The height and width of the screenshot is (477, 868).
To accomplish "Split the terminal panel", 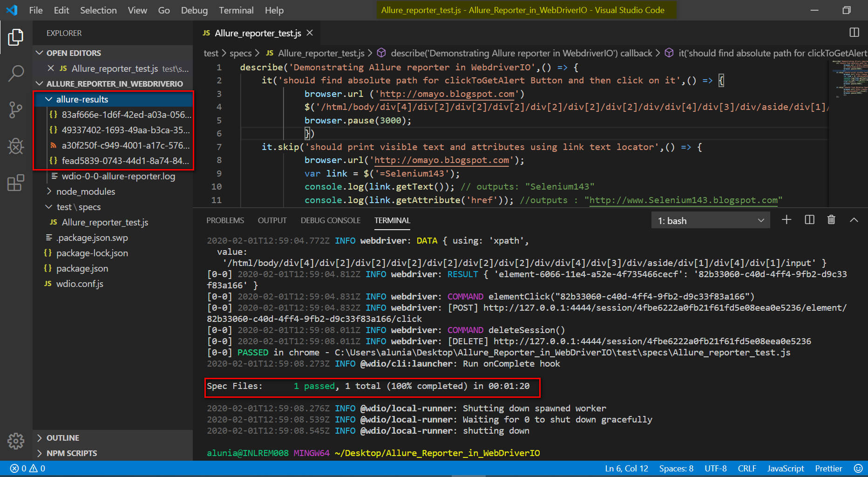I will pyautogui.click(x=809, y=220).
